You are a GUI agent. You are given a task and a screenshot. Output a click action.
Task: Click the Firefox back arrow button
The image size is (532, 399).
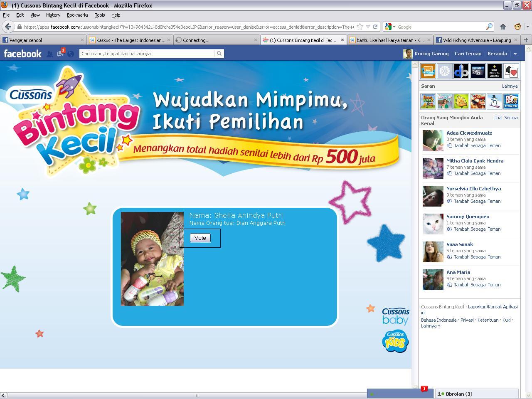click(x=8, y=27)
